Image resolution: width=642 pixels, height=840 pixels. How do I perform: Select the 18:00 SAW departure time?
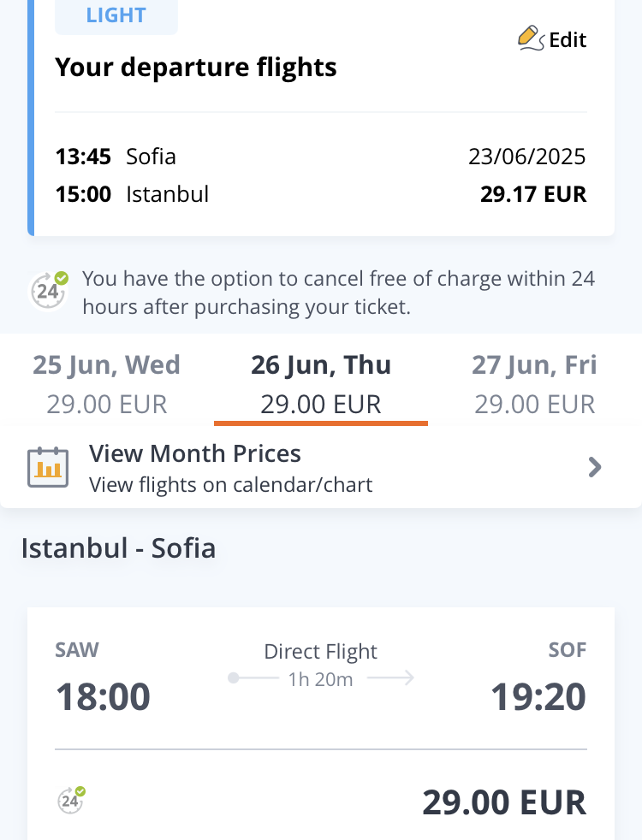click(103, 697)
